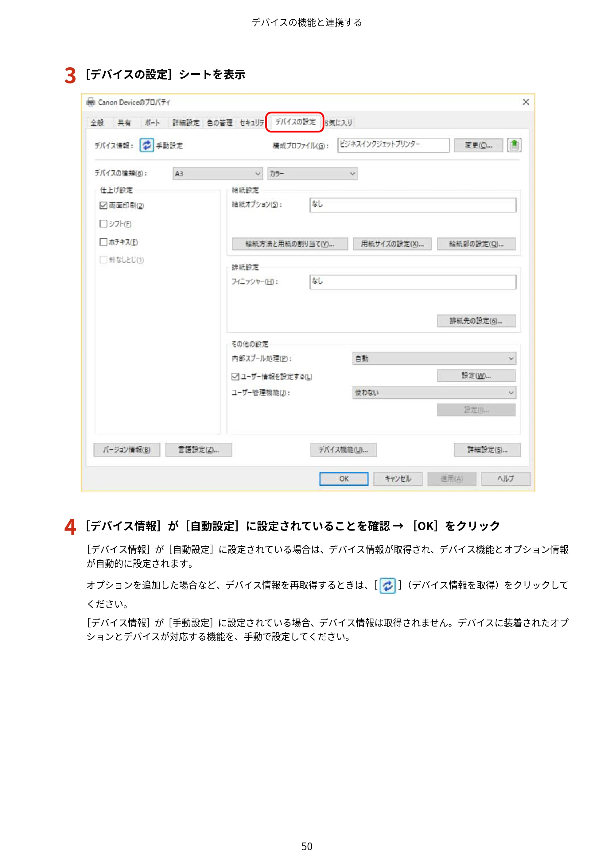614x868 pixels.
Task: Click the 構成プロファイル text field
Action: (394, 145)
